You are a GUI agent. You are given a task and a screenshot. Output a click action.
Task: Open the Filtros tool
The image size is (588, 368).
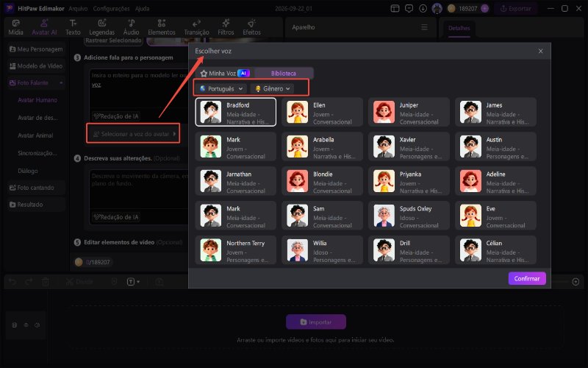(226, 27)
